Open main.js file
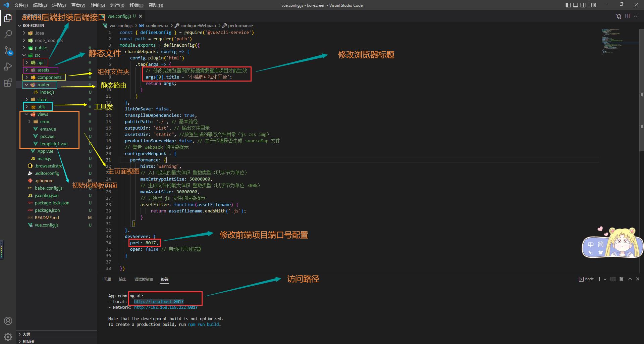644x344 pixels. click(x=57, y=158)
